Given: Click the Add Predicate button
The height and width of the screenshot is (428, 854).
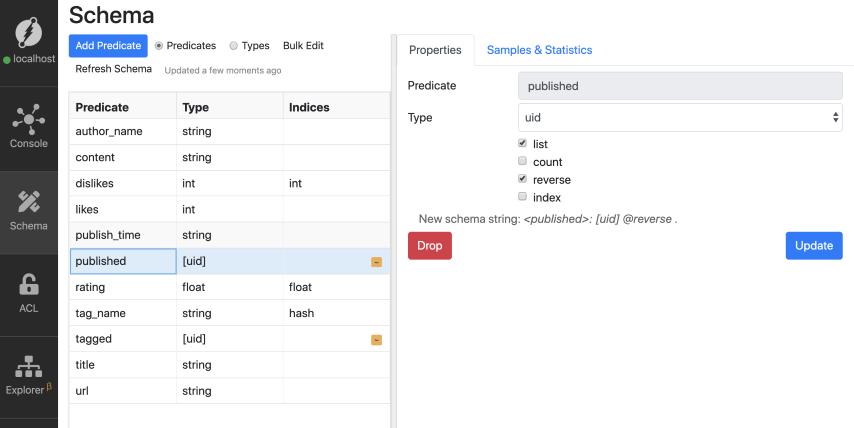Looking at the screenshot, I should pos(108,46).
